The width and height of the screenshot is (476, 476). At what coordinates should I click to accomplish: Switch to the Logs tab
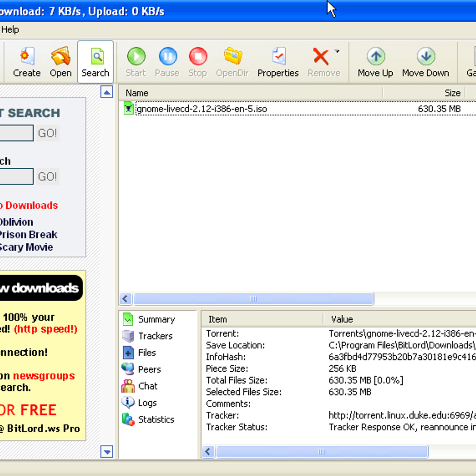click(x=147, y=403)
